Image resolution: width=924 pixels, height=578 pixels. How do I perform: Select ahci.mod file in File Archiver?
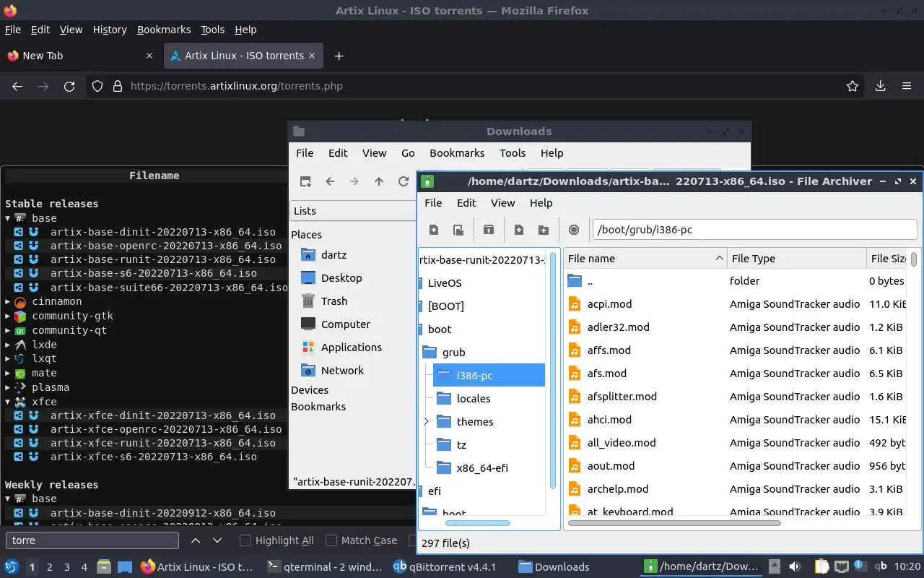coord(609,420)
